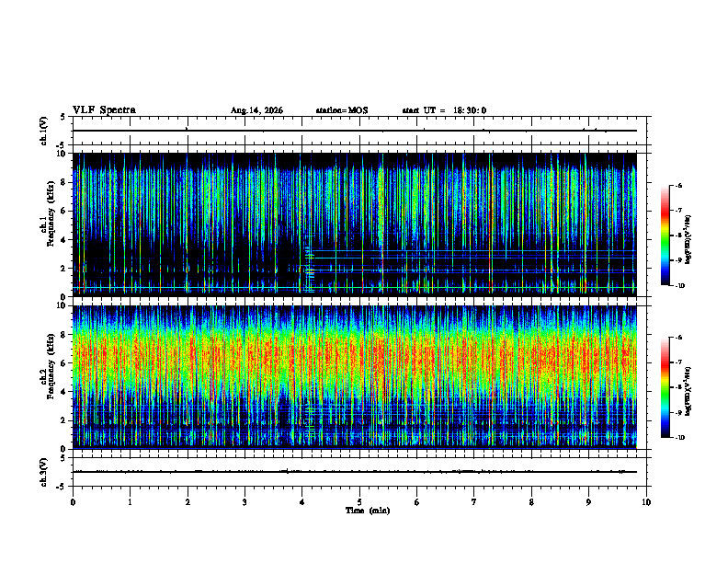Click the '-6' tick on ch.2 color bar

pos(677,338)
